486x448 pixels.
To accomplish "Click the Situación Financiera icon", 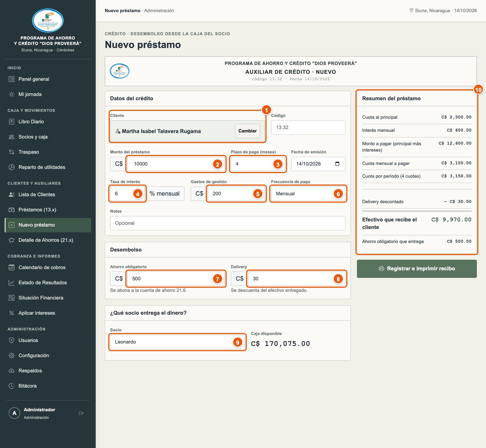I will (x=12, y=298).
